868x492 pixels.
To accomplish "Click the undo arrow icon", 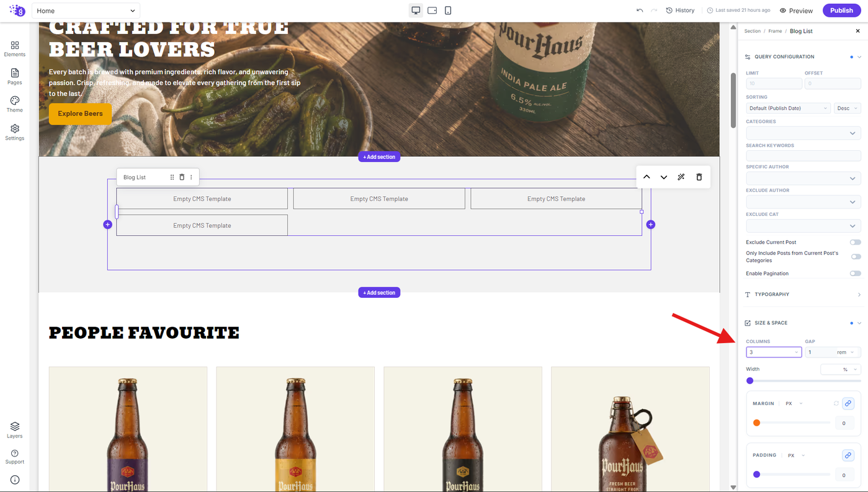I will click(640, 11).
